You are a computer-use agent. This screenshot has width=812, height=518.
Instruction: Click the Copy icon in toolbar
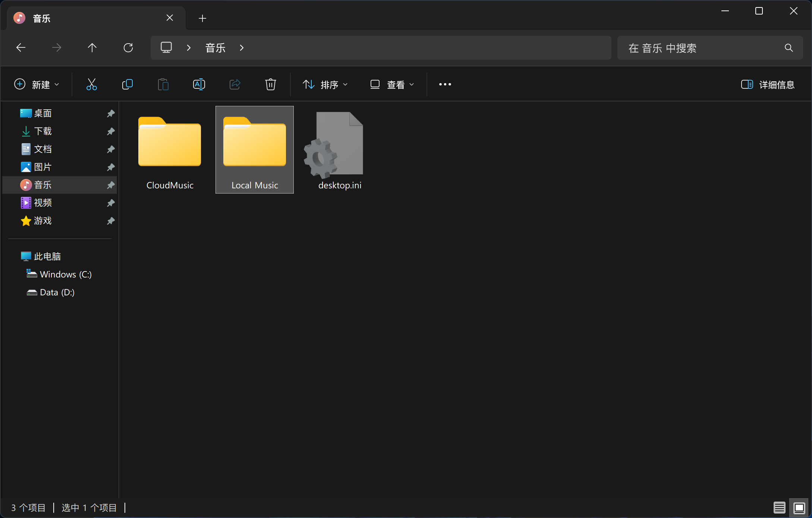click(x=127, y=85)
